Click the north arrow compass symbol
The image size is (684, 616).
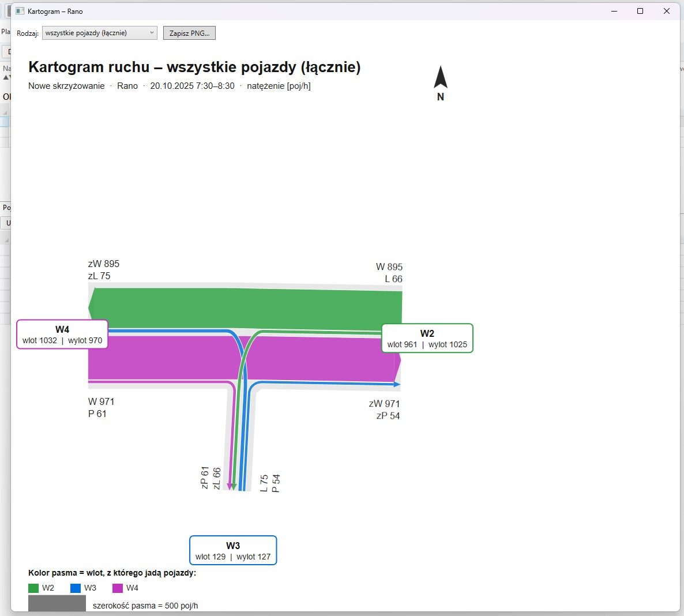point(441,83)
